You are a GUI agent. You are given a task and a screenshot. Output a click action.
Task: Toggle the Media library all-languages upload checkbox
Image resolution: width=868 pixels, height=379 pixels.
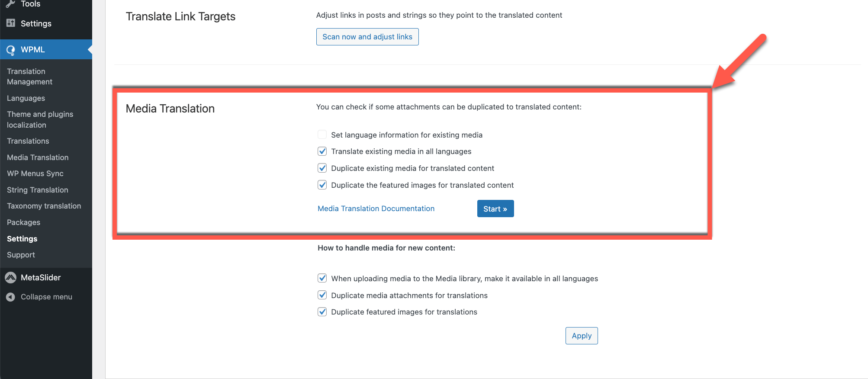pyautogui.click(x=322, y=278)
